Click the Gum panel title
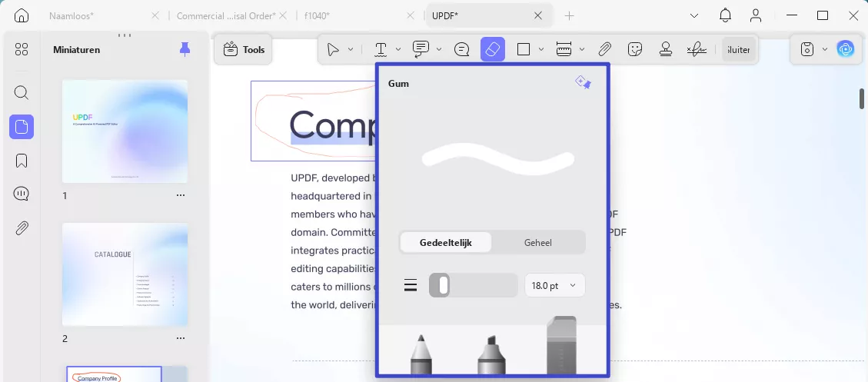 [398, 84]
